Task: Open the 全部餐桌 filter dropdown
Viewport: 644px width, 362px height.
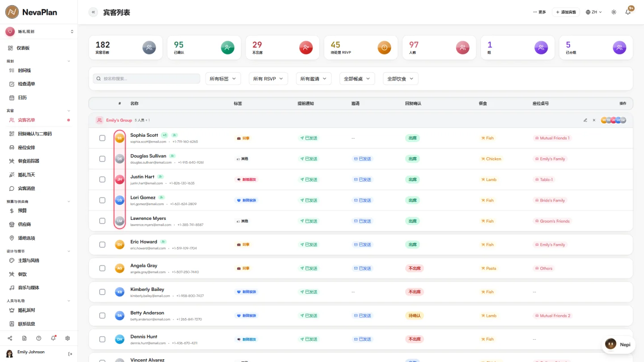Action: tap(357, 79)
